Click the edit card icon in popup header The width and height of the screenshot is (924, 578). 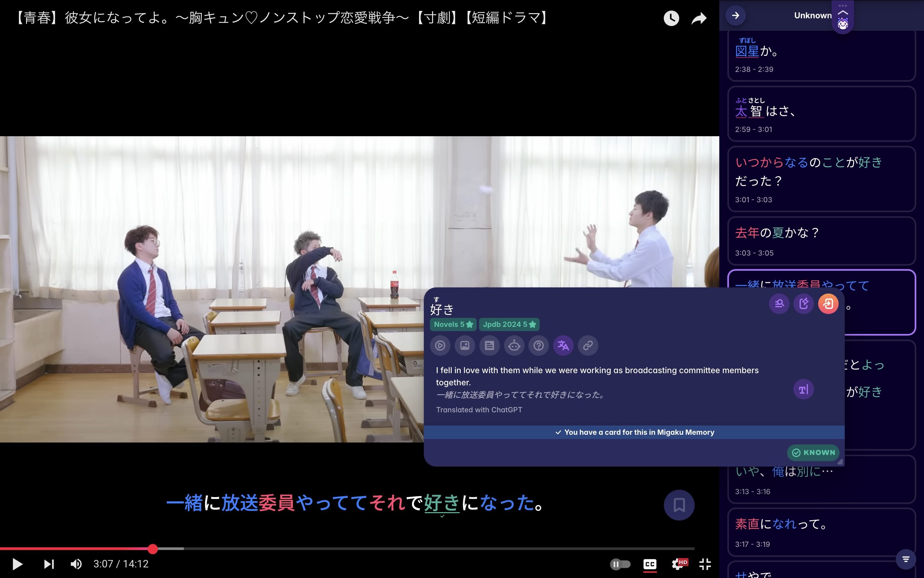point(804,303)
